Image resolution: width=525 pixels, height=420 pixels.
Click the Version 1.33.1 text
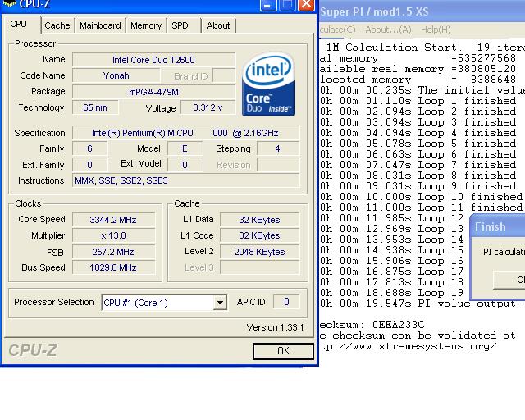point(275,327)
